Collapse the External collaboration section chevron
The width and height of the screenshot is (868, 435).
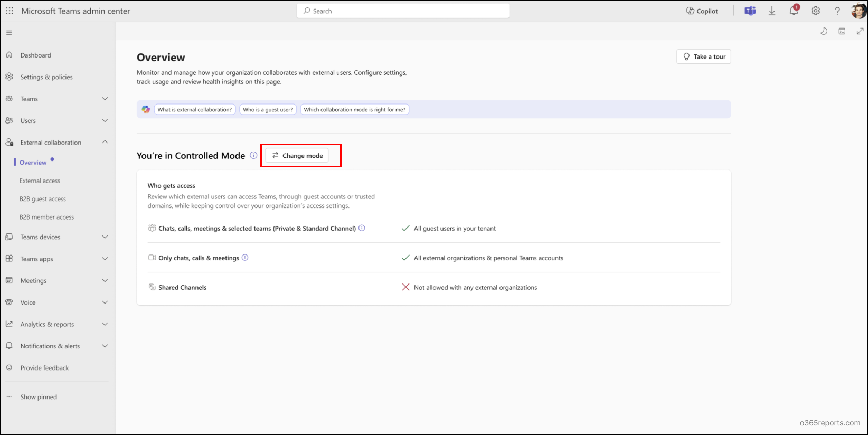(x=105, y=143)
